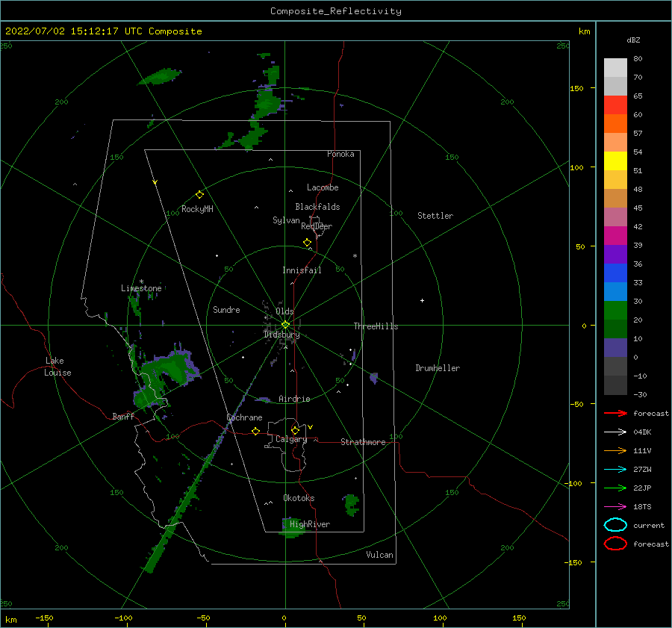The image size is (672, 628).
Task: Click the Sundre label
Action: point(226,309)
